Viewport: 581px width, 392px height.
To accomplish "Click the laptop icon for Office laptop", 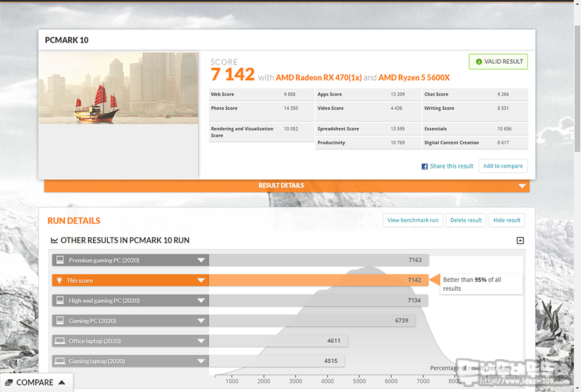I will (60, 341).
